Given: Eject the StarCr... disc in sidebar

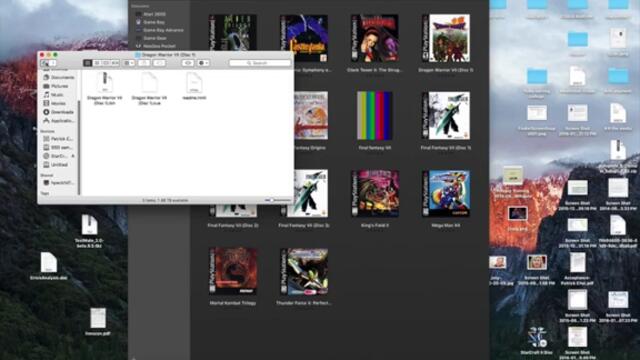Looking at the screenshot, I should click(73, 156).
